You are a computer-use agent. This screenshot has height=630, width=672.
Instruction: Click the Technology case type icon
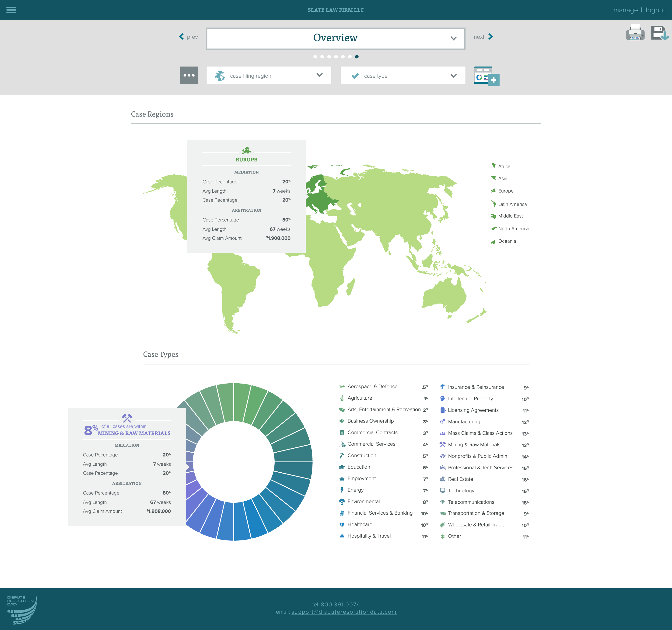[442, 491]
